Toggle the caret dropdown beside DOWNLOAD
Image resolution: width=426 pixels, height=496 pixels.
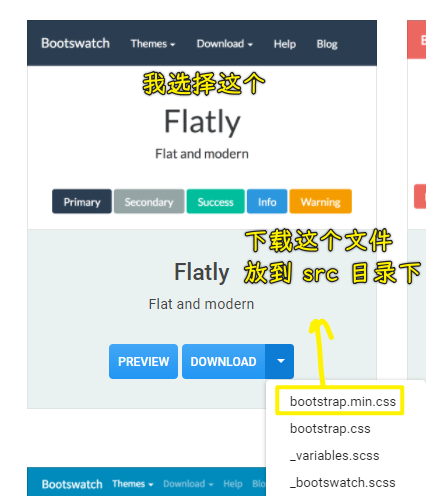280,361
